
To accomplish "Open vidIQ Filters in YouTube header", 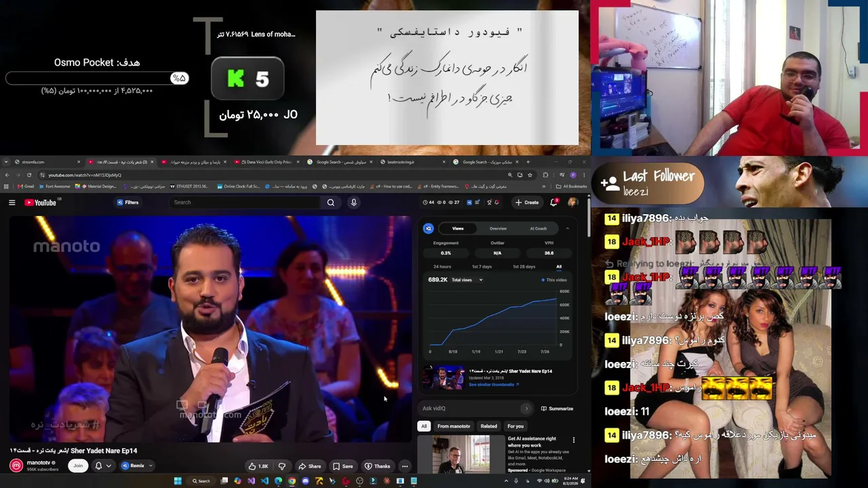I will [x=127, y=203].
